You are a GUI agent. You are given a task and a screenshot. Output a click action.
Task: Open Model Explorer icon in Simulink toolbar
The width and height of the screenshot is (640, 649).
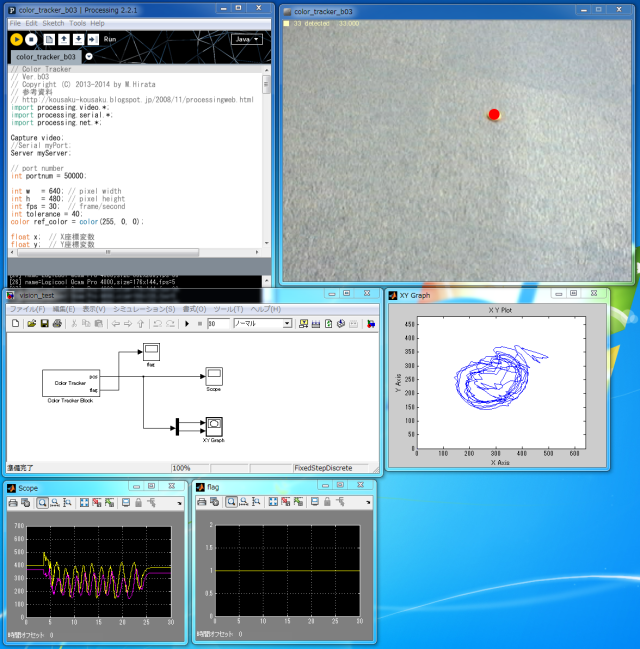(316, 324)
